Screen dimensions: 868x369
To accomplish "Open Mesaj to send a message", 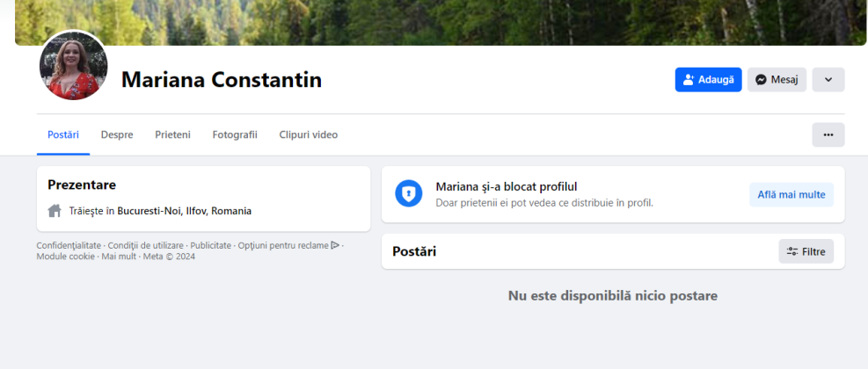I will tap(777, 80).
